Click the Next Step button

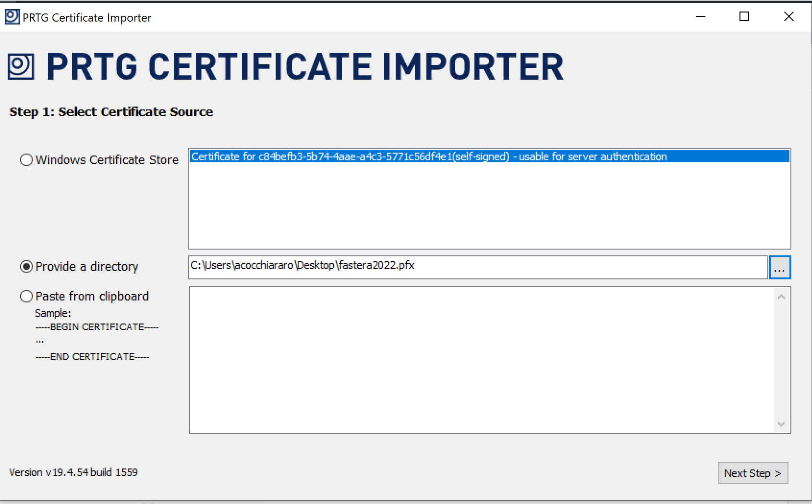point(753,473)
